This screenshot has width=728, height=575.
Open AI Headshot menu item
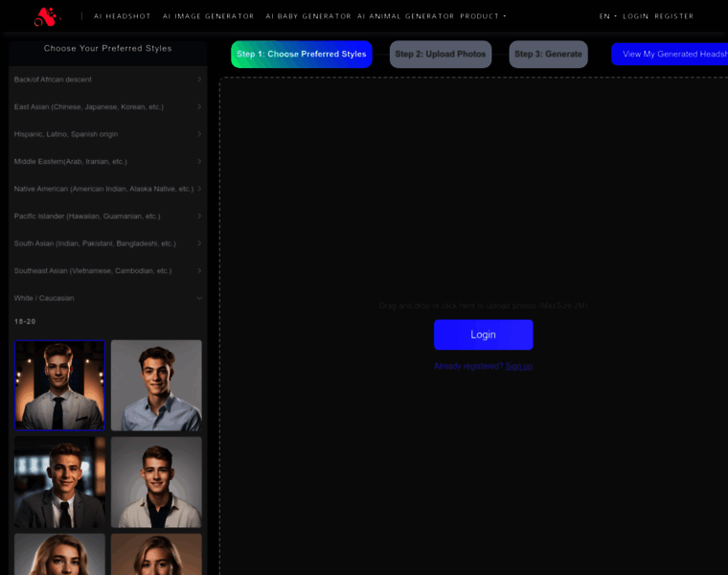tap(122, 16)
